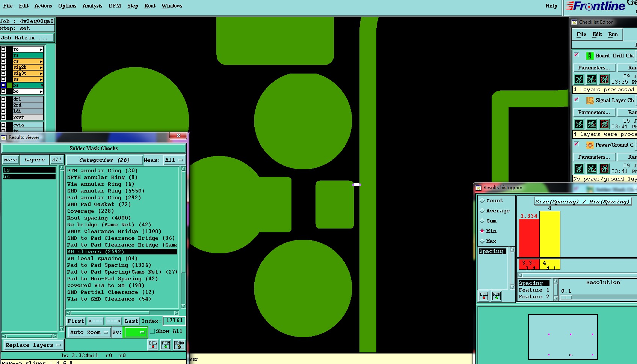The image size is (637, 364).
Task: Open the Replace layers dropdown
Action: [x=33, y=345]
